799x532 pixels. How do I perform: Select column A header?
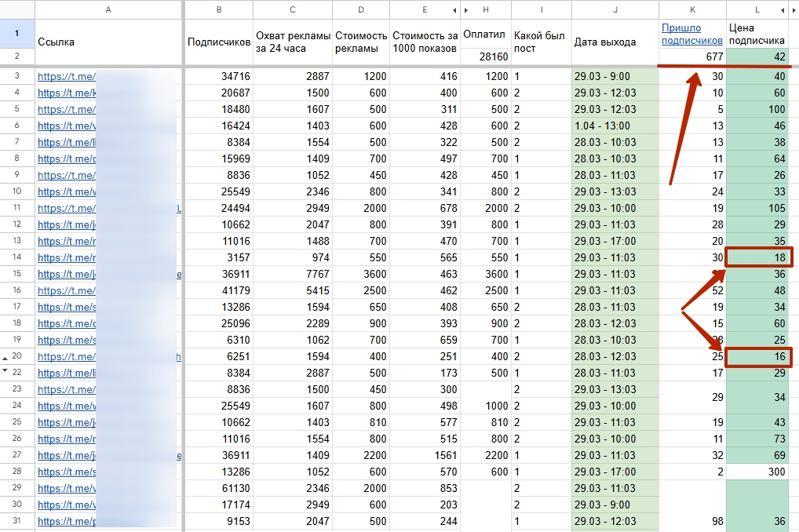(x=108, y=9)
